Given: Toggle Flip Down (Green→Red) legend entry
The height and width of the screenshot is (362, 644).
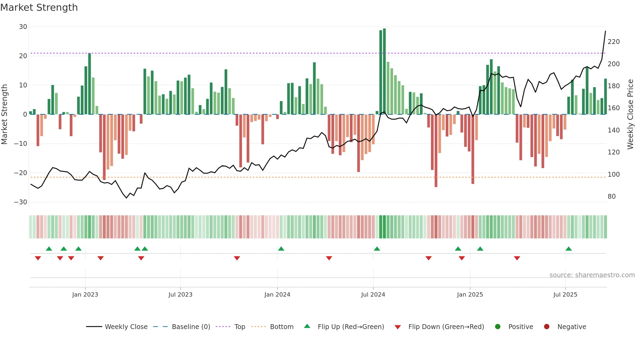Looking at the screenshot, I should coord(439,327).
